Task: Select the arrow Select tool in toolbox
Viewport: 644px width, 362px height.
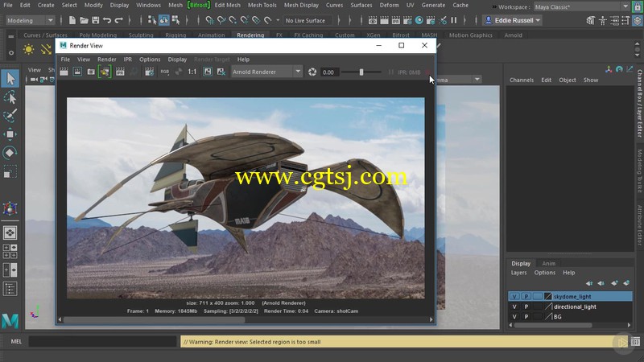Action: (10, 78)
